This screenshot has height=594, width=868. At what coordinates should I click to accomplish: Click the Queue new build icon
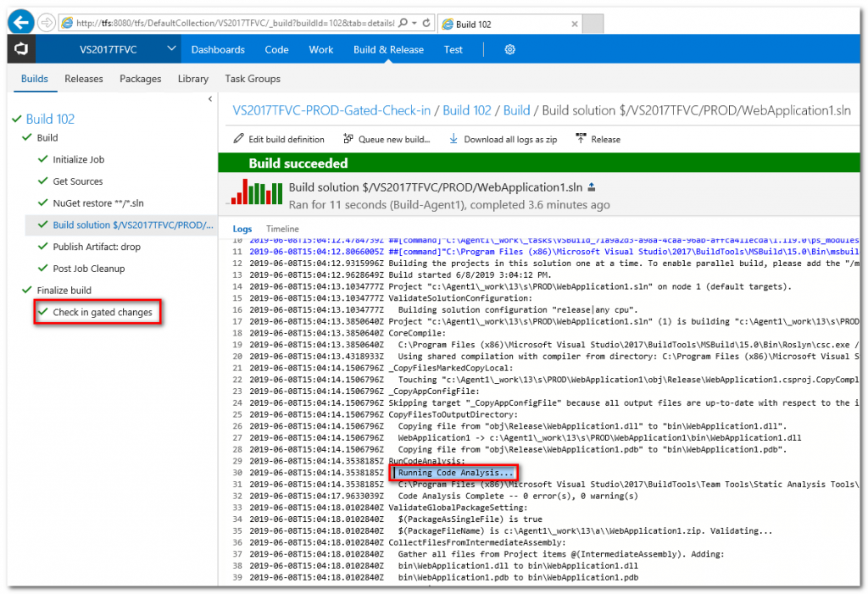pos(348,138)
